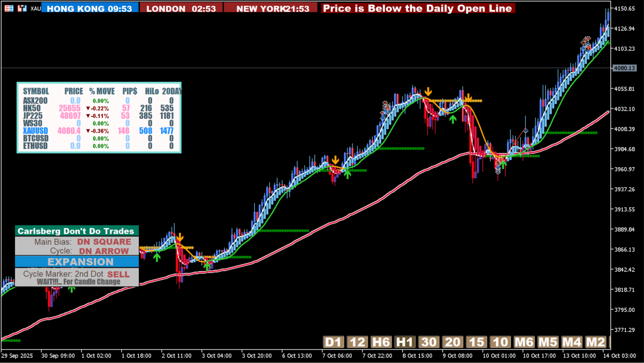This screenshot has width=644, height=363.
Task: Switch to the H6 timeframe
Action: 381,342
